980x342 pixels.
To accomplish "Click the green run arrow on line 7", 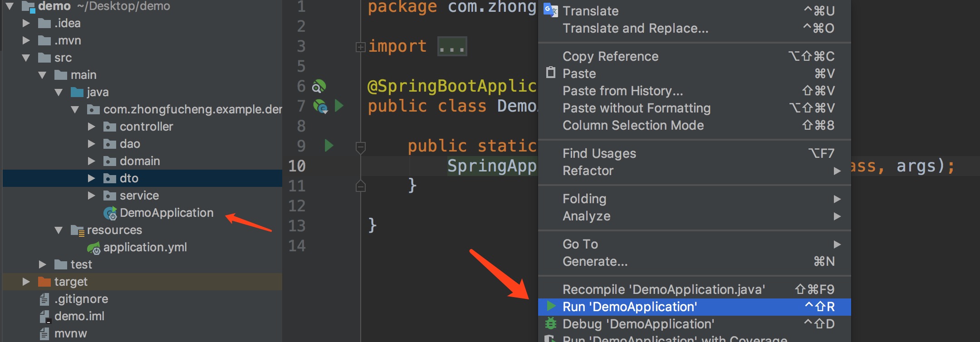I will 339,106.
